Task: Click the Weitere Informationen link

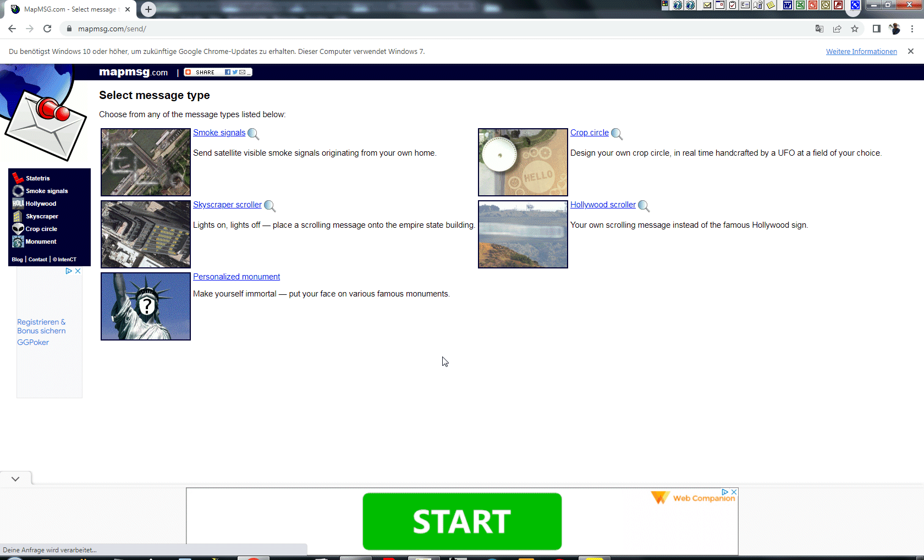Action: point(861,52)
